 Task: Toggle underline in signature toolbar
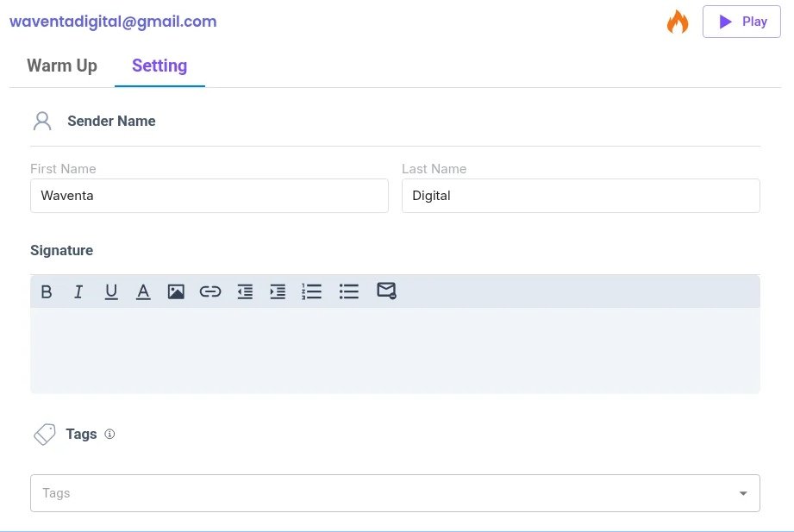click(x=111, y=292)
